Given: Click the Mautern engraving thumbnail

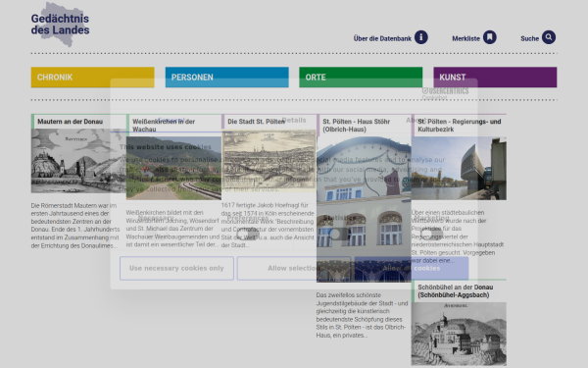Looking at the screenshot, I should [78, 161].
